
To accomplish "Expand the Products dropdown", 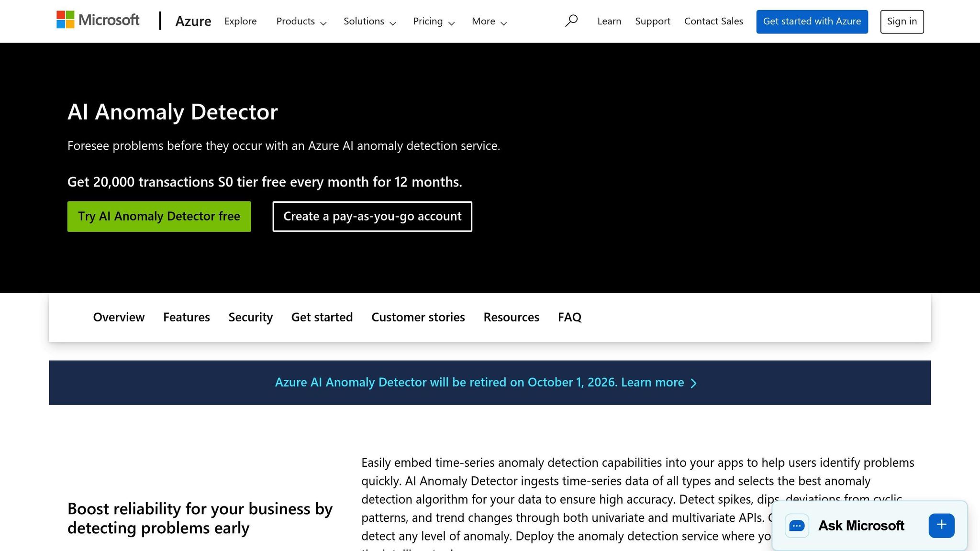I will pyautogui.click(x=301, y=22).
